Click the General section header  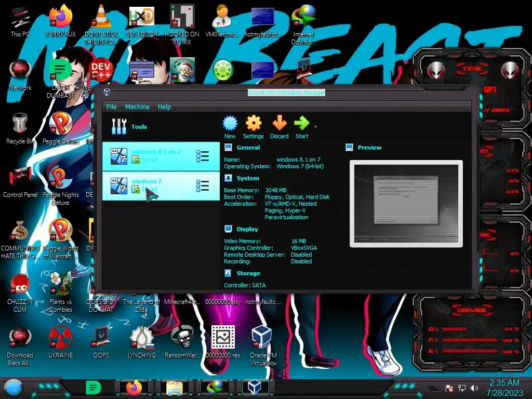coord(248,148)
